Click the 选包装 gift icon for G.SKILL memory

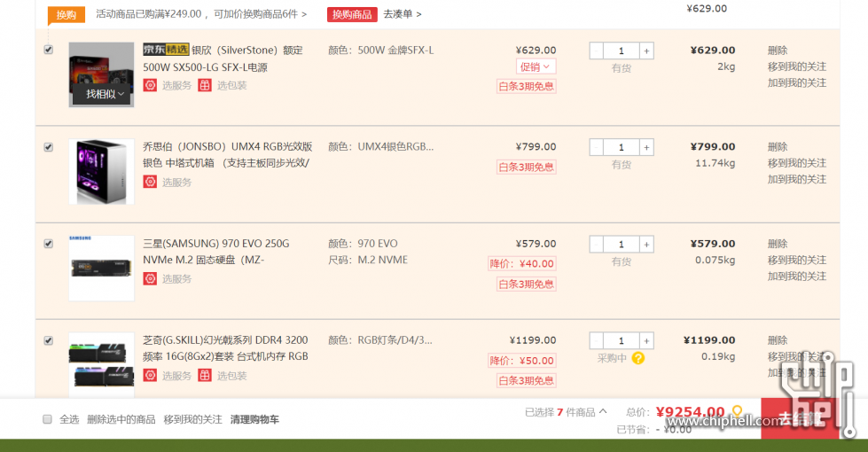click(x=205, y=376)
